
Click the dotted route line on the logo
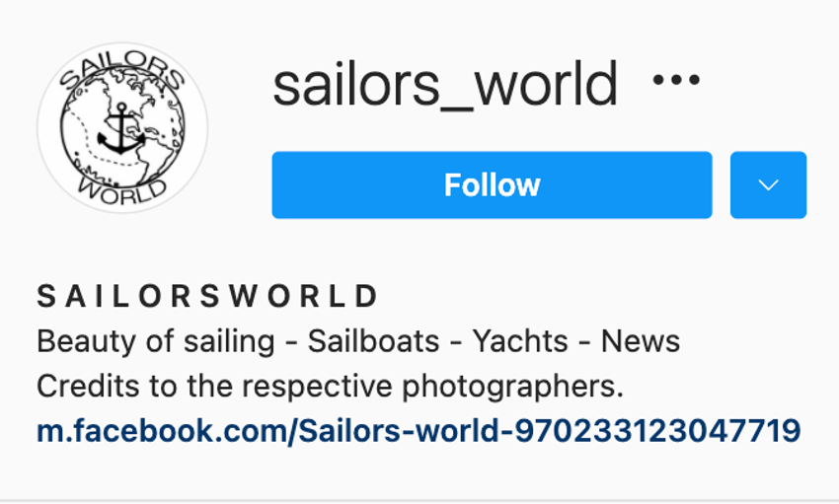point(102,144)
